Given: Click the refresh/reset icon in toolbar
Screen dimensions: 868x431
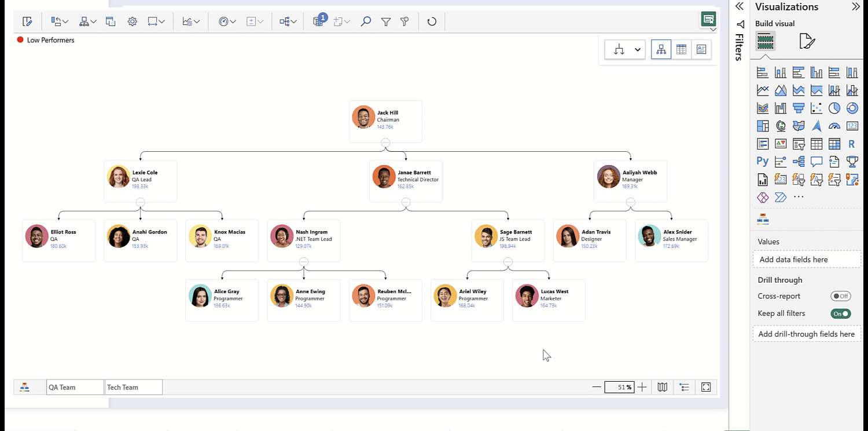Looking at the screenshot, I should (432, 21).
